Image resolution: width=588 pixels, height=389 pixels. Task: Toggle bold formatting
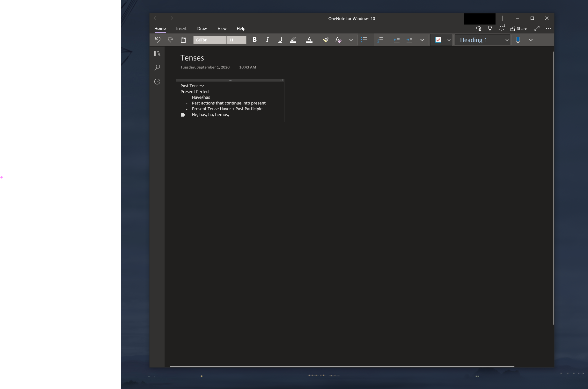point(254,40)
